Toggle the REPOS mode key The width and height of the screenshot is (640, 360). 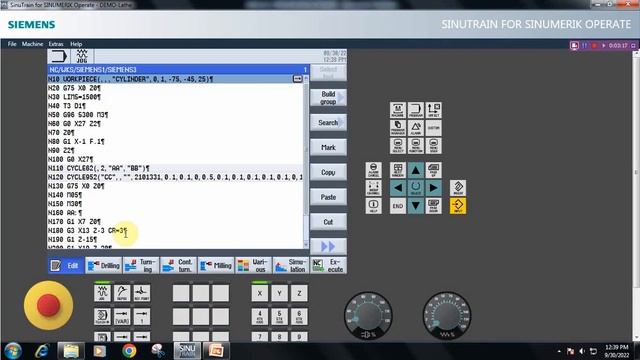click(122, 293)
